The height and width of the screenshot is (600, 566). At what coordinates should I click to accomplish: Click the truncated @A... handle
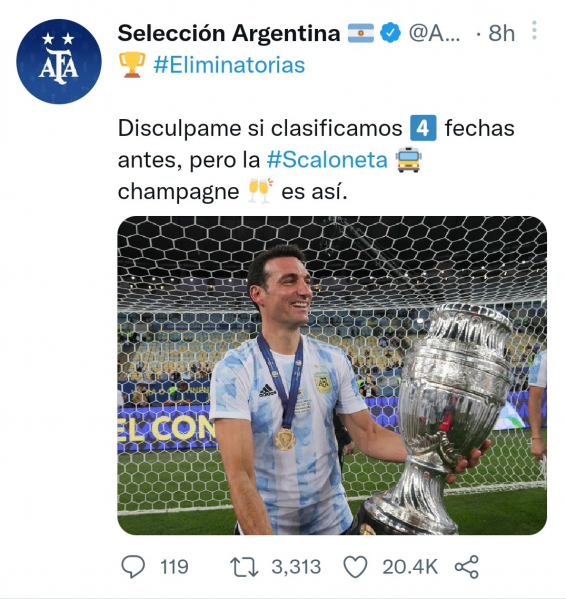[x=434, y=33]
